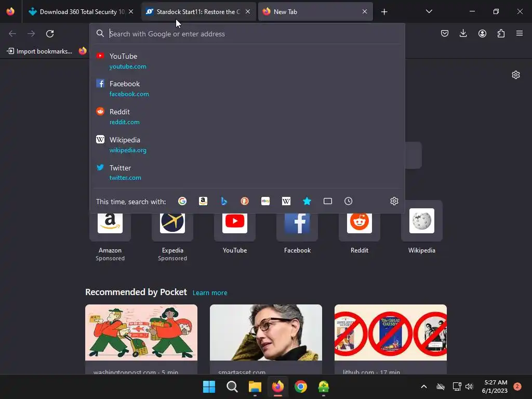The width and height of the screenshot is (532, 399).
Task: Open Windows taskbar search
Action: (232, 387)
